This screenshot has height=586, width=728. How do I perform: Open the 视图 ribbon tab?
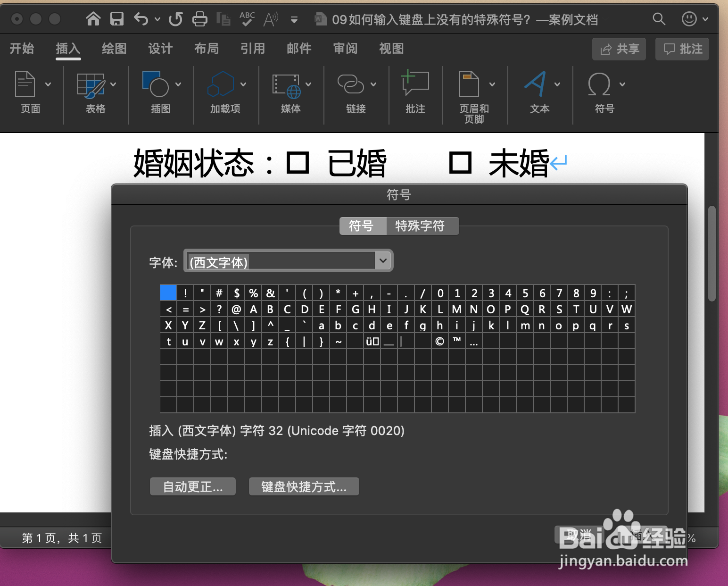click(391, 48)
